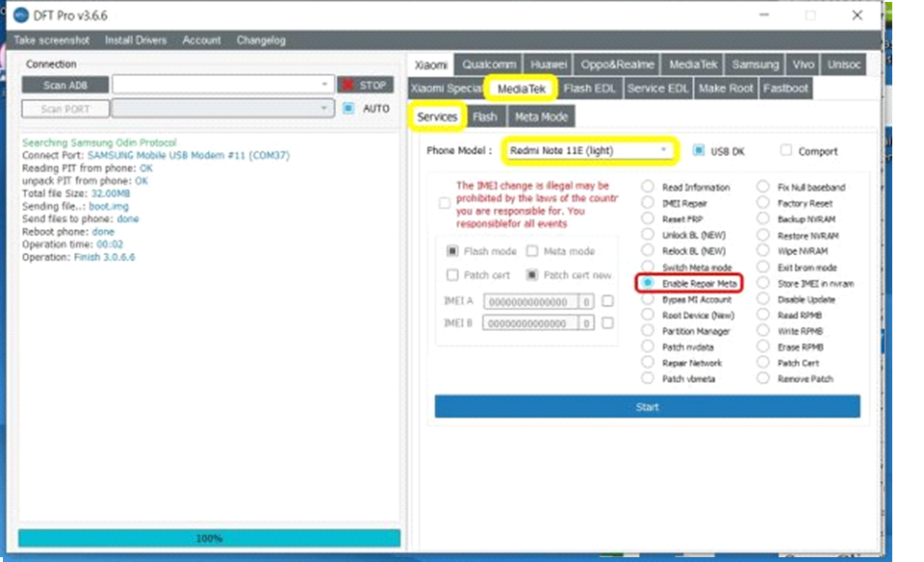The height and width of the screenshot is (562, 924).
Task: Toggle the Patch cert checkbox
Action: (452, 275)
